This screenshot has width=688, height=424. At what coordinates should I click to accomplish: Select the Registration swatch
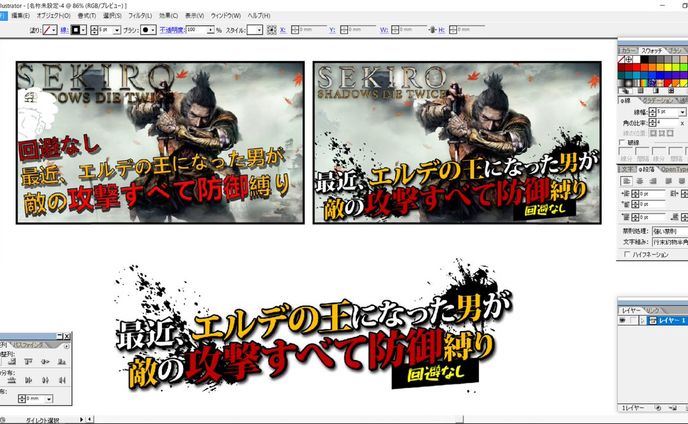(x=629, y=60)
